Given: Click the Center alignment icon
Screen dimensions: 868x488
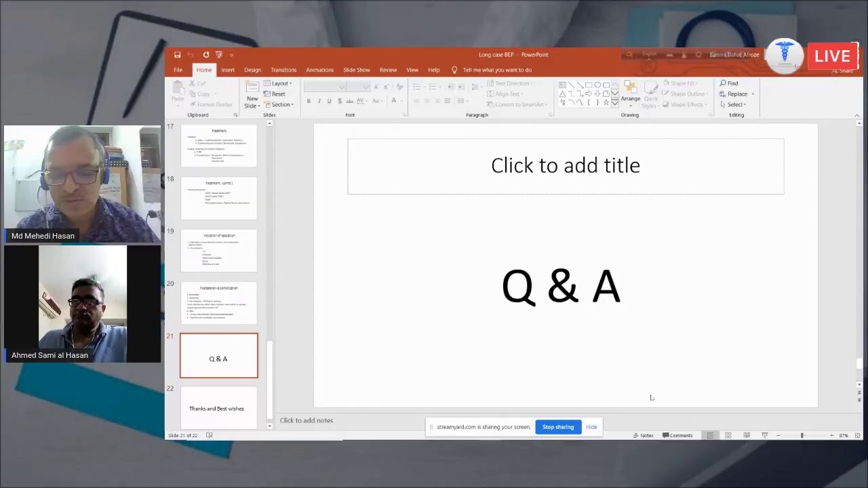Looking at the screenshot, I should click(427, 101).
